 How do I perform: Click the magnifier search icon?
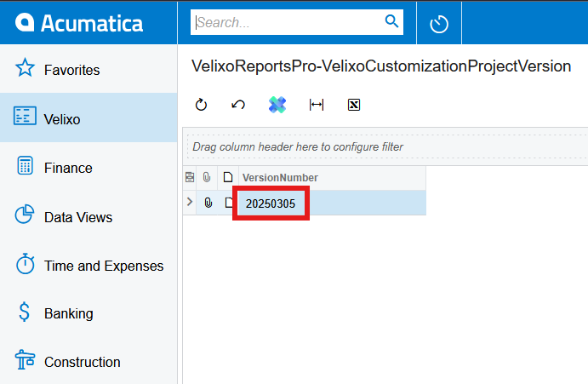[x=391, y=21]
